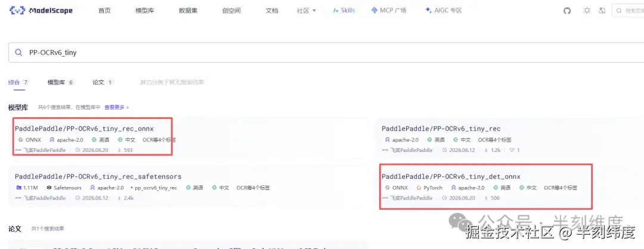Viewport: 644px width, 249px height.
Task: Switch to the 模型库 6 results tab
Action: coord(60,82)
